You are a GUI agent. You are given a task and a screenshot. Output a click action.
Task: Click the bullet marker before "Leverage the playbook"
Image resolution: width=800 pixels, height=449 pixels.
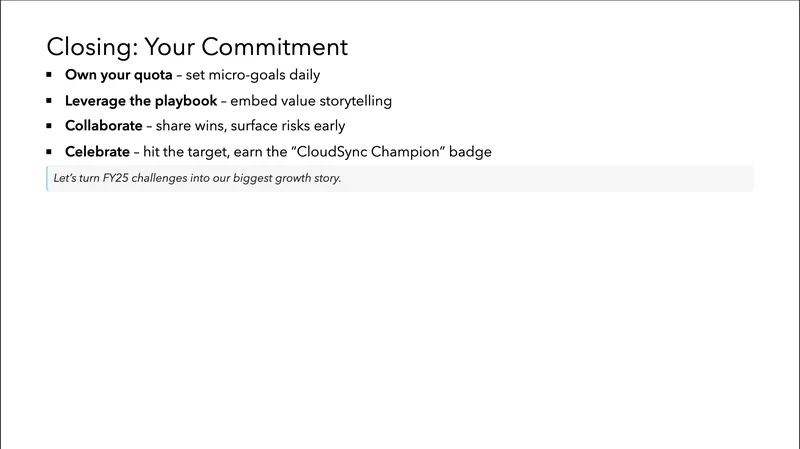click(49, 101)
